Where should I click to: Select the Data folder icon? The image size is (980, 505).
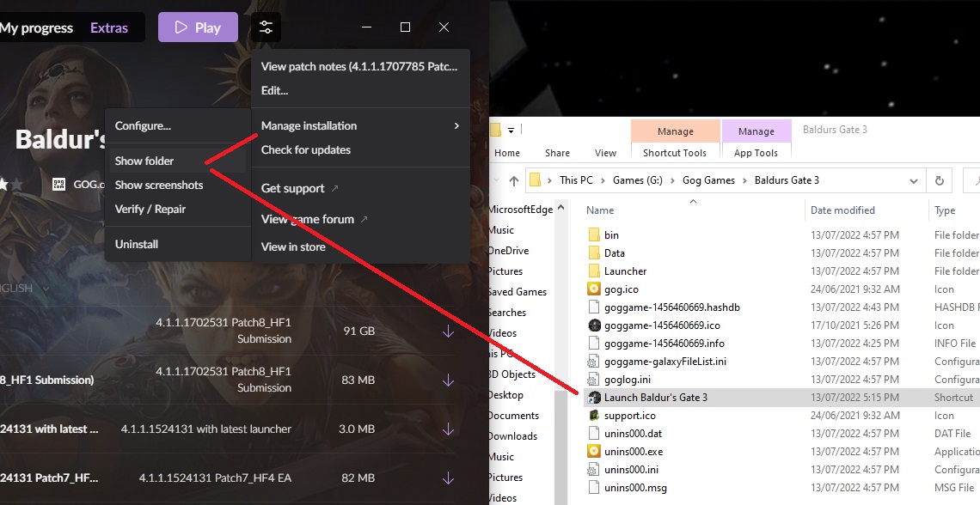[x=594, y=252]
